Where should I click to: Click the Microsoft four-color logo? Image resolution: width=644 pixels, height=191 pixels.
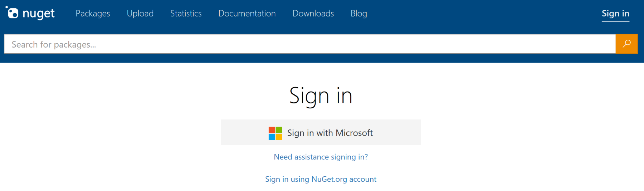point(275,133)
